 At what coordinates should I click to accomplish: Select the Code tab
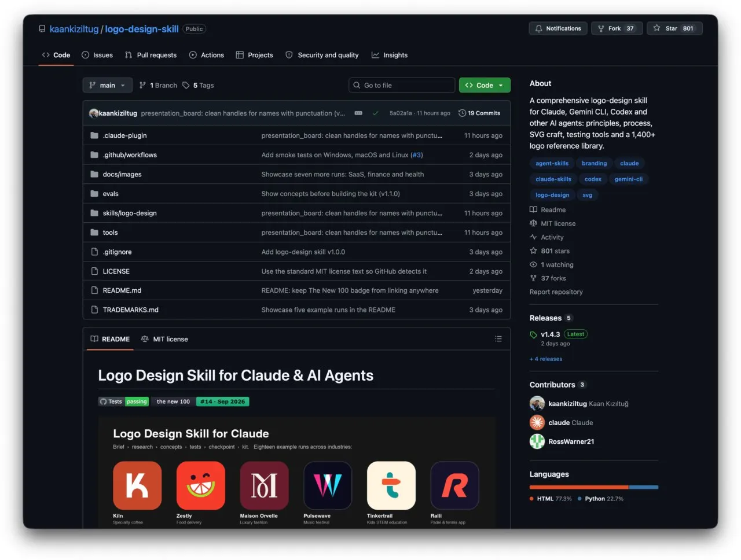pos(56,55)
